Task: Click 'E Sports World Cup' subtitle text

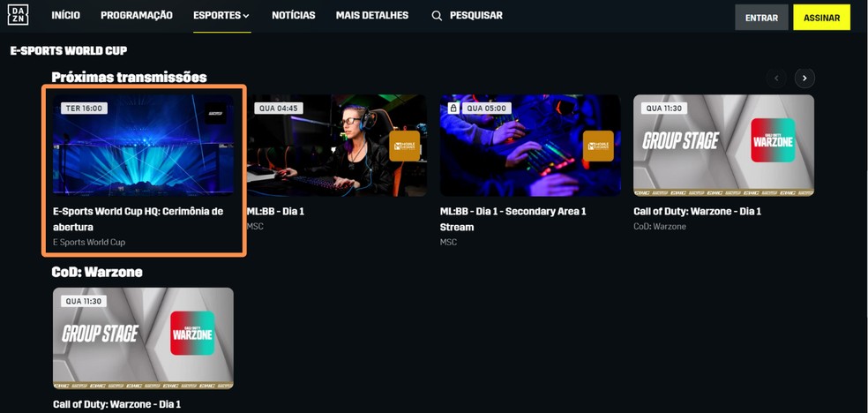Action: pyautogui.click(x=89, y=243)
